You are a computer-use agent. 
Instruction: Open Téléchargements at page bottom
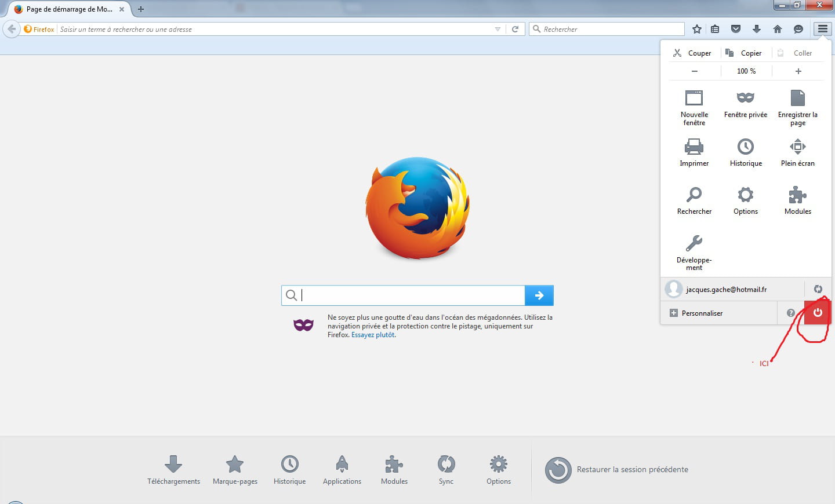coord(173,470)
